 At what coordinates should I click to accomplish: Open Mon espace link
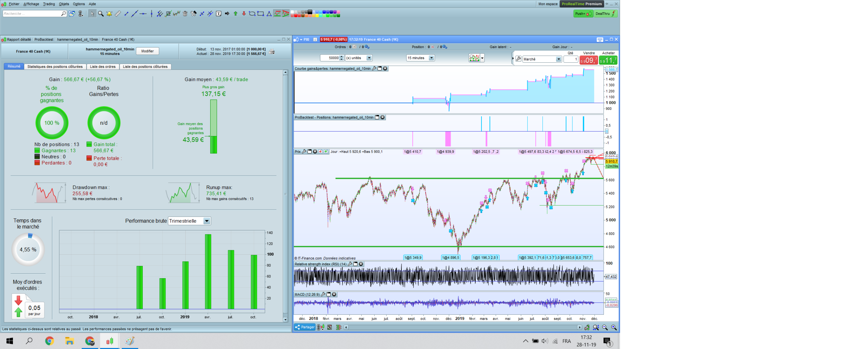pos(548,4)
